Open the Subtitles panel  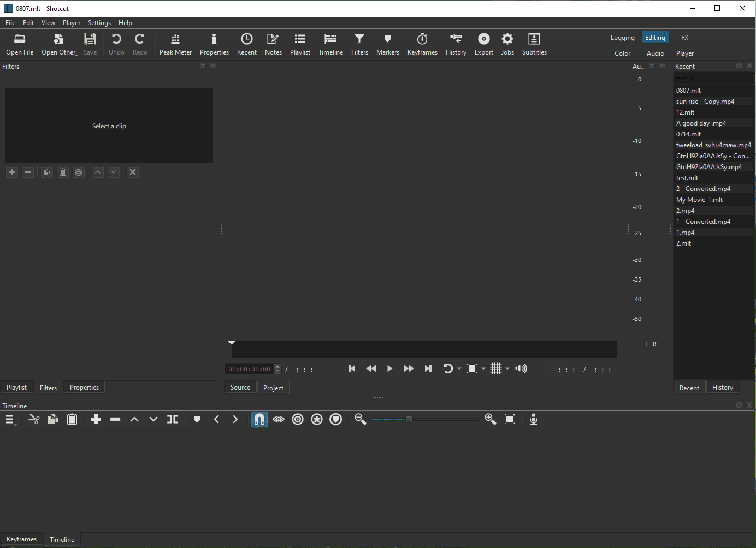[534, 44]
